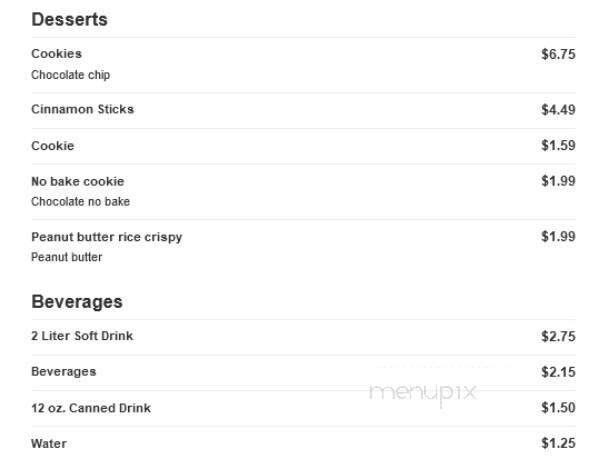Click the Desserts section heading
The width and height of the screenshot is (602, 475).
(69, 20)
